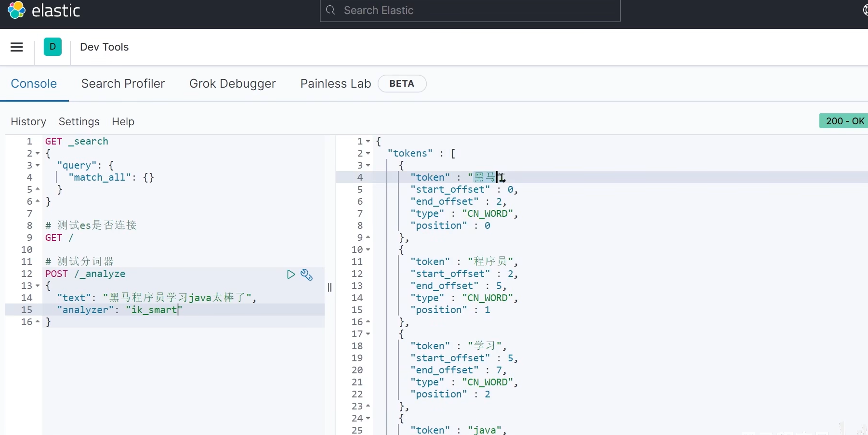Click the magnifier icon in Search Elastic
Screen dimensions: 868x435
[x=330, y=10]
